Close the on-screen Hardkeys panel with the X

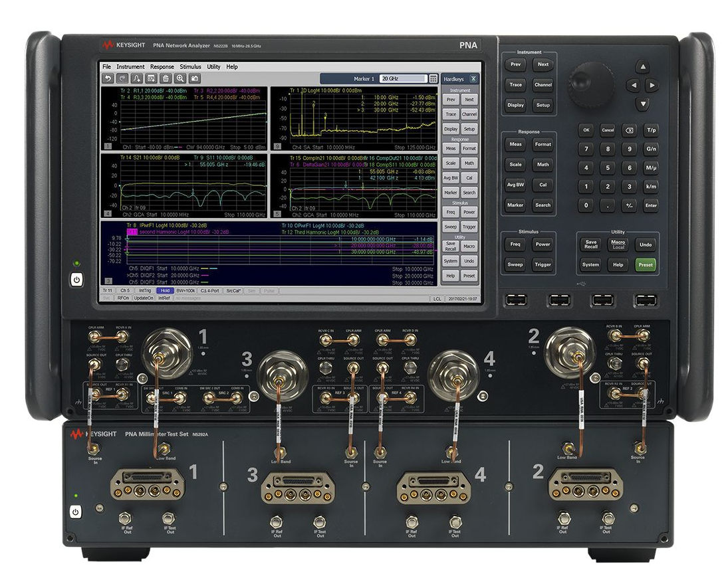click(473, 78)
